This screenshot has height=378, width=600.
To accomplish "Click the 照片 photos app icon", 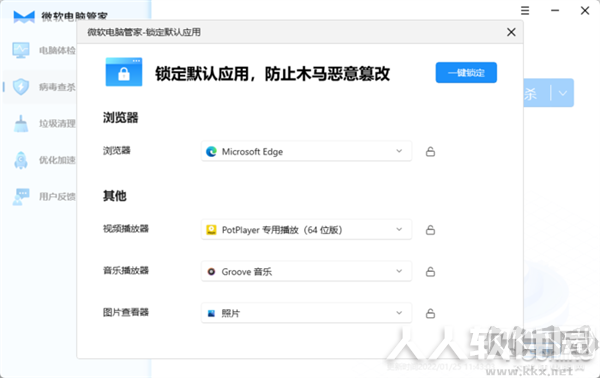I will [x=211, y=313].
